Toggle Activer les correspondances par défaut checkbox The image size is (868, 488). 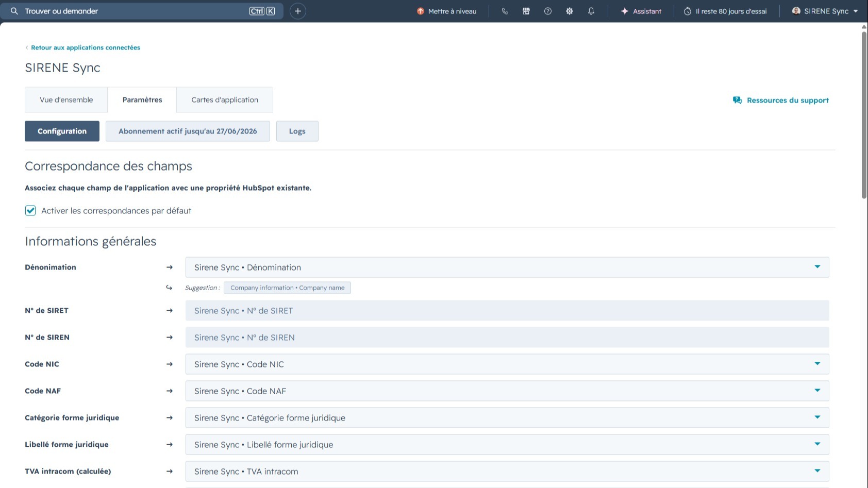[x=30, y=210]
